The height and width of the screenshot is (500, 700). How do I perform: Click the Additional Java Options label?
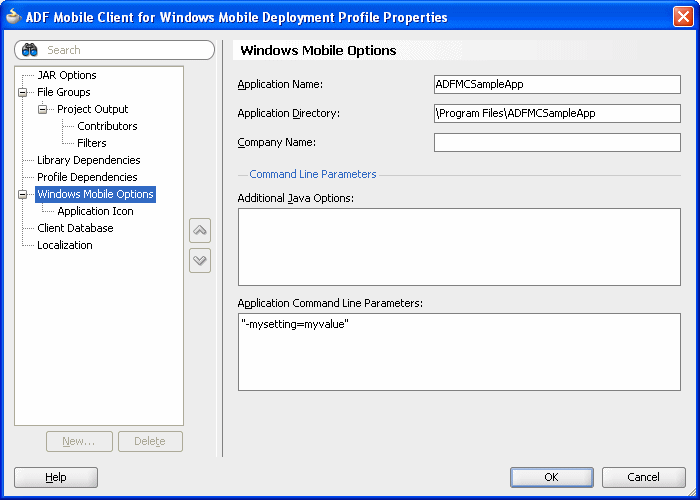tap(296, 198)
